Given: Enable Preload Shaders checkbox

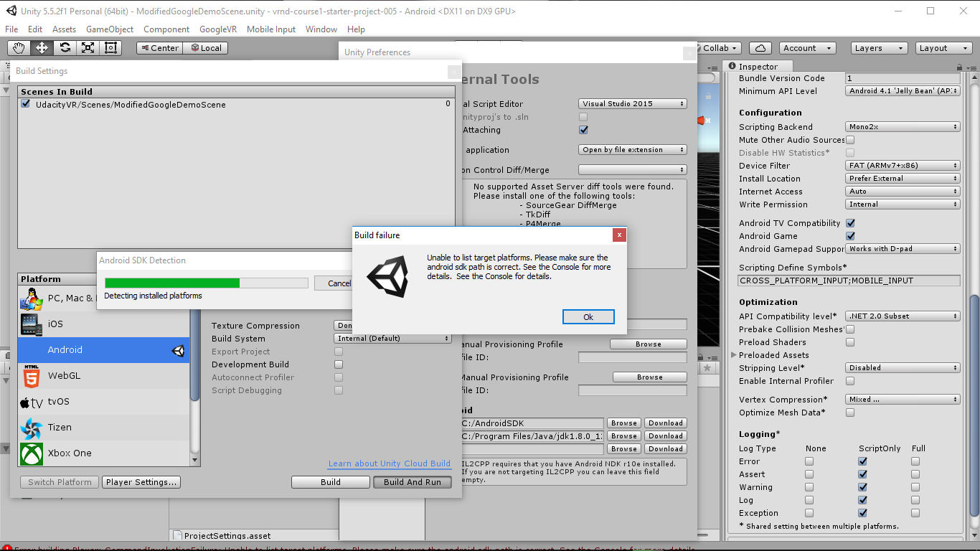Looking at the screenshot, I should [x=850, y=342].
